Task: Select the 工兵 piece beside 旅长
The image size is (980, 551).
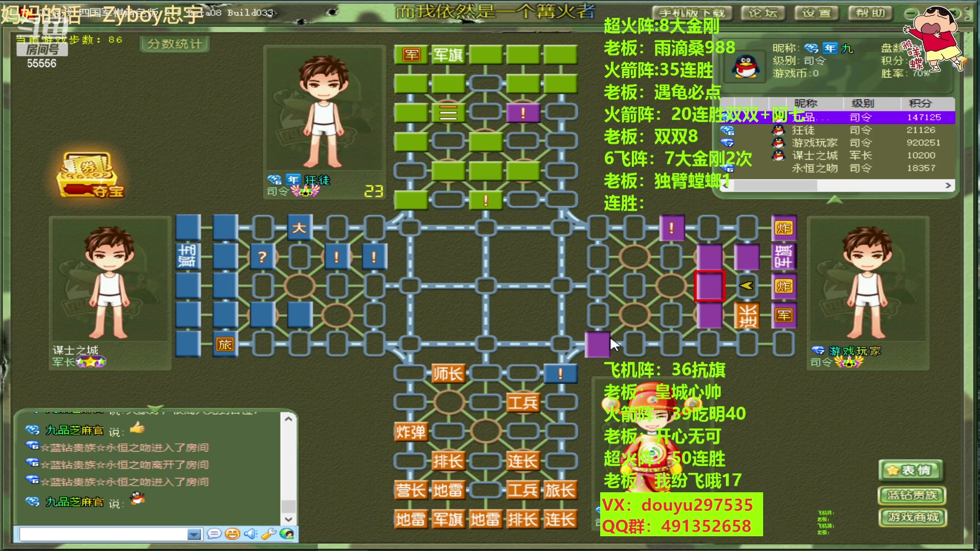Action: [523, 490]
